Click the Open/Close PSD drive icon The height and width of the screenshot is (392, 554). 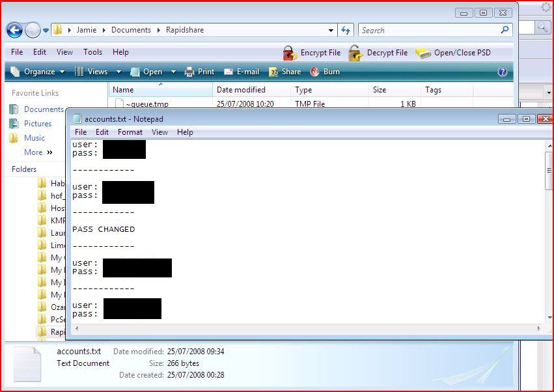423,53
